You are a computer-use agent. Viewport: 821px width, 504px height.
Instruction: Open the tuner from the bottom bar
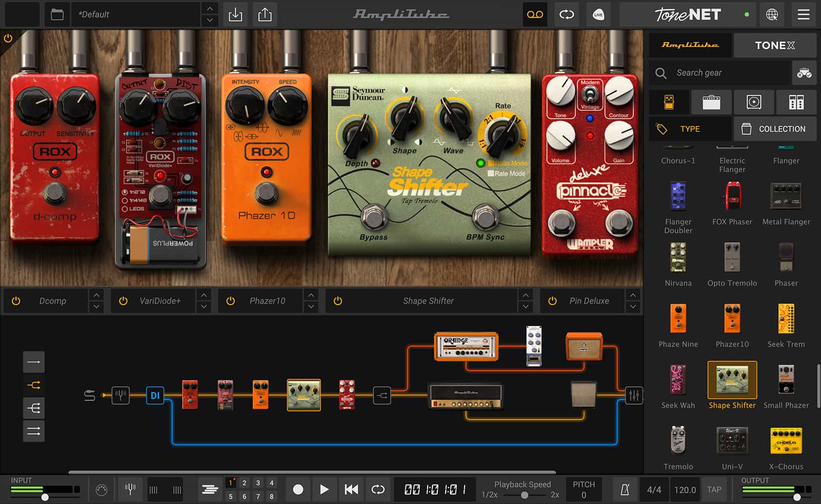point(130,489)
